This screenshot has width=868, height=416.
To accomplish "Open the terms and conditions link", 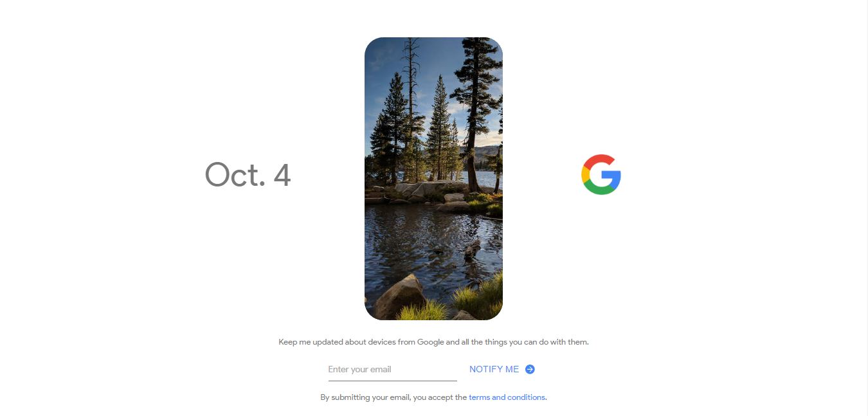I will (x=507, y=397).
